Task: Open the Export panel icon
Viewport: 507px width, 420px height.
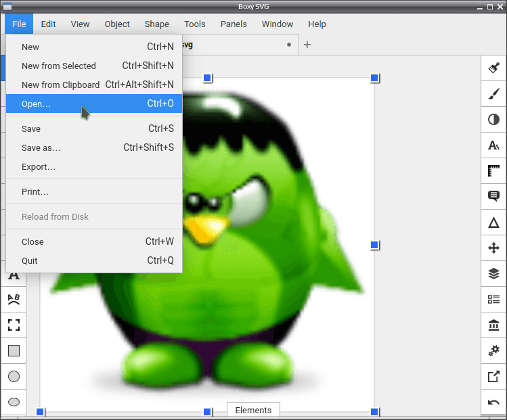Action: (x=493, y=377)
